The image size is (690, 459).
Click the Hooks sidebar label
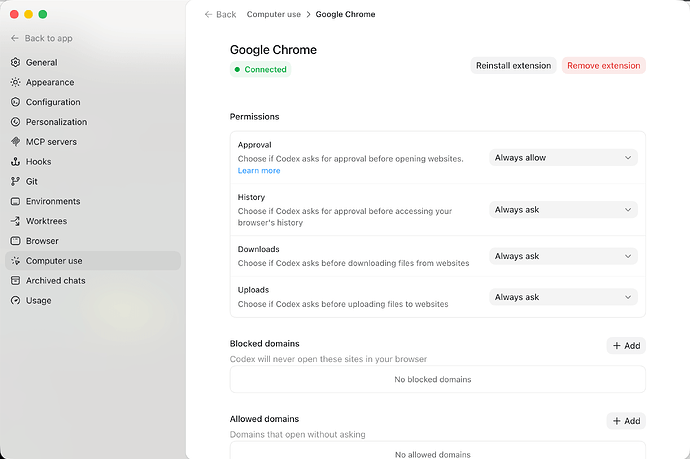[39, 162]
